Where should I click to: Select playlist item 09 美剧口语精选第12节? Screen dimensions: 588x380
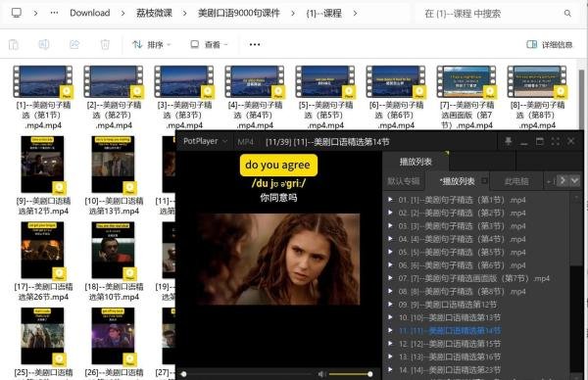point(476,305)
